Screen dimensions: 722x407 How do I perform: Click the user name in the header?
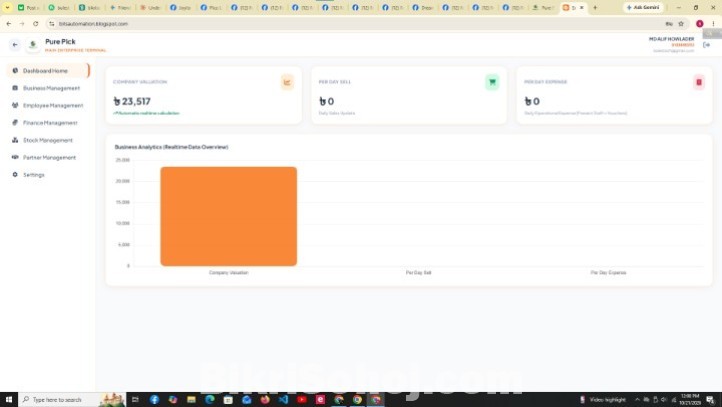click(671, 39)
